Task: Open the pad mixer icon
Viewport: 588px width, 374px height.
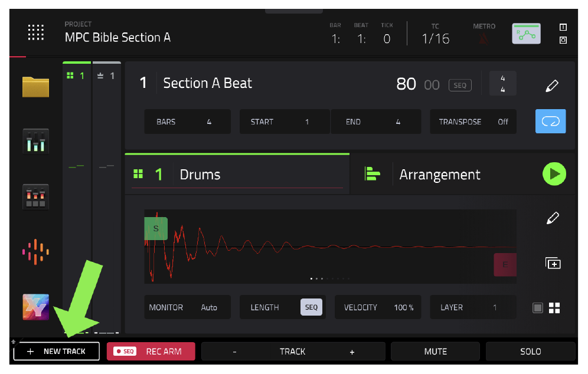Action: tap(35, 197)
